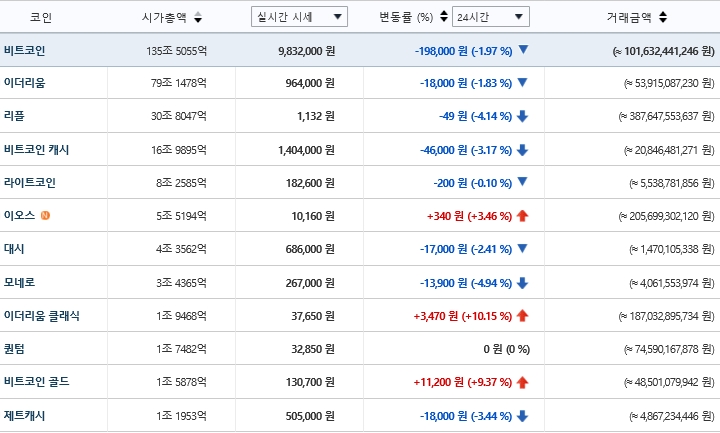Click the price 686,000 원

pyautogui.click(x=310, y=249)
